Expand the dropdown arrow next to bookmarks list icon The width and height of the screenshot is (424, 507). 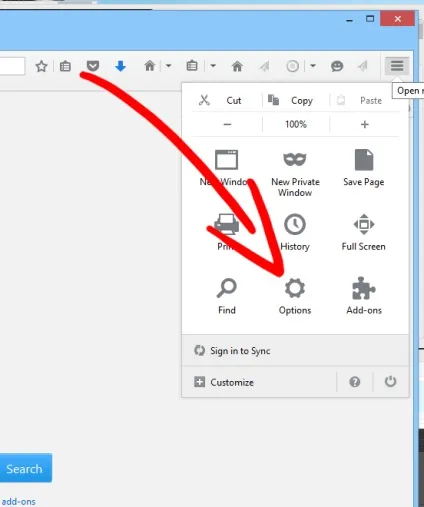coord(213,66)
